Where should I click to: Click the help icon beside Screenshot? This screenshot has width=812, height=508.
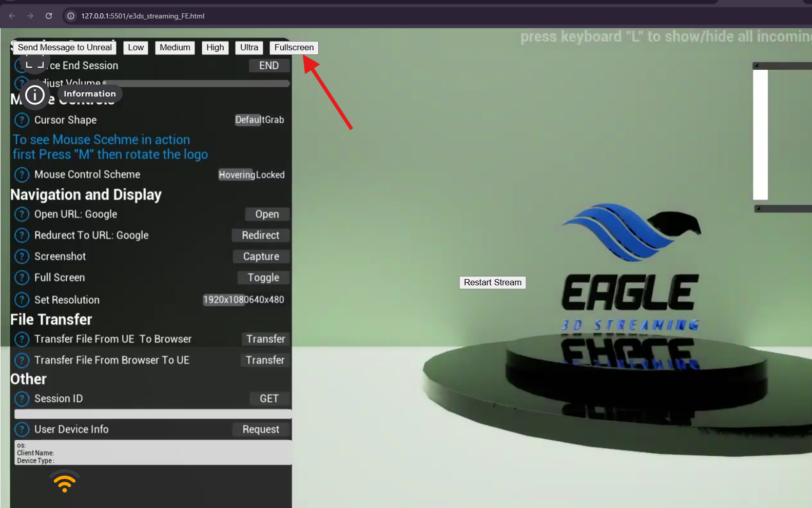pos(22,257)
